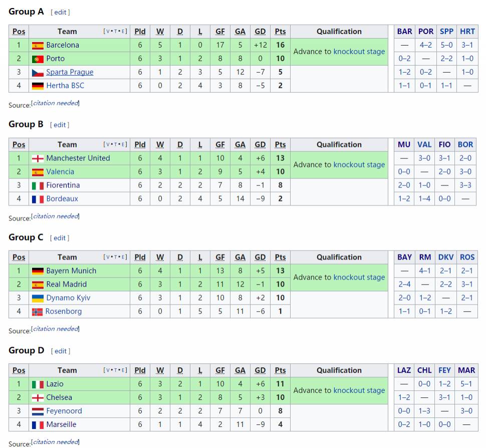
Task: Click the German flag beside Bayern Munich
Action: 38,271
